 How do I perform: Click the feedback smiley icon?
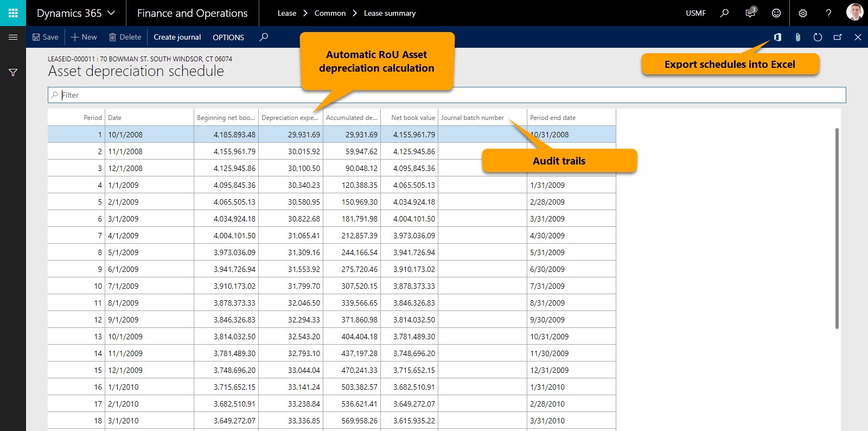click(x=776, y=13)
